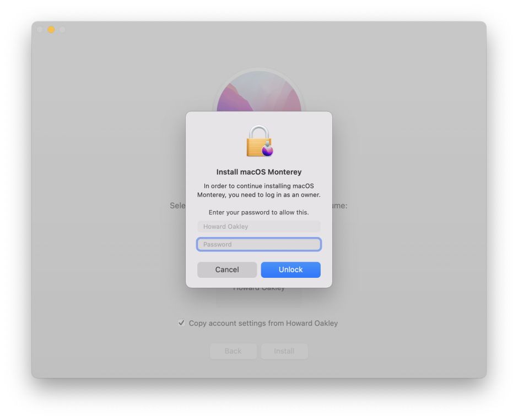Click Enter your password to allow this text
Screen dimensions: 518x420
tap(258, 212)
